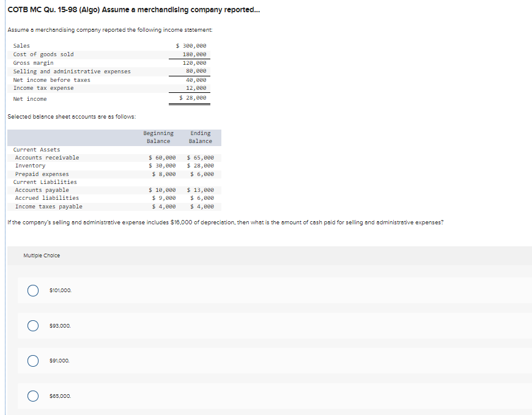The image size is (532, 415).
Task: Click the Ending Balance column header
Action: click(201, 138)
